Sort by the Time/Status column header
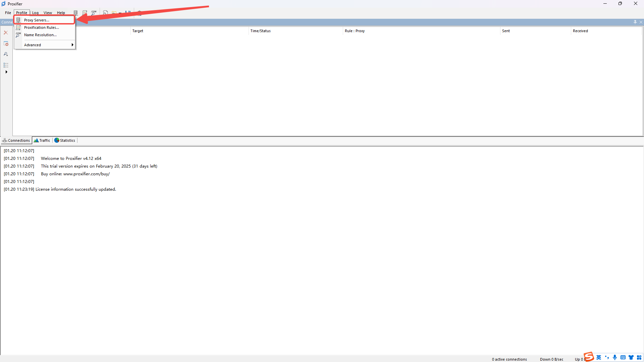 [296, 31]
